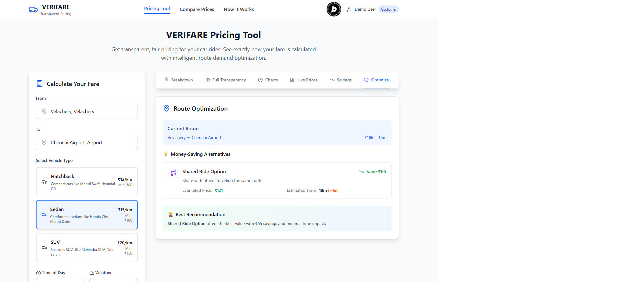Screen dimensions: 644x282
Task: Click the location pin in From field
Action: click(x=44, y=111)
